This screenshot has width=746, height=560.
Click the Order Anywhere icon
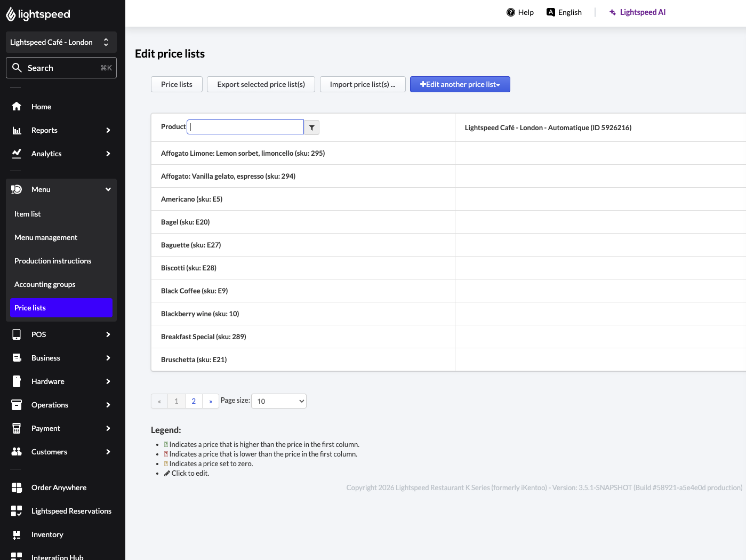17,487
